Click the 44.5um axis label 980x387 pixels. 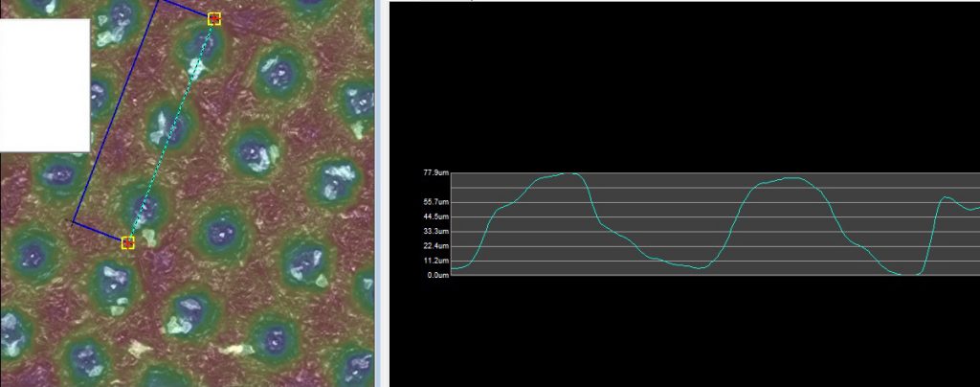tap(437, 216)
